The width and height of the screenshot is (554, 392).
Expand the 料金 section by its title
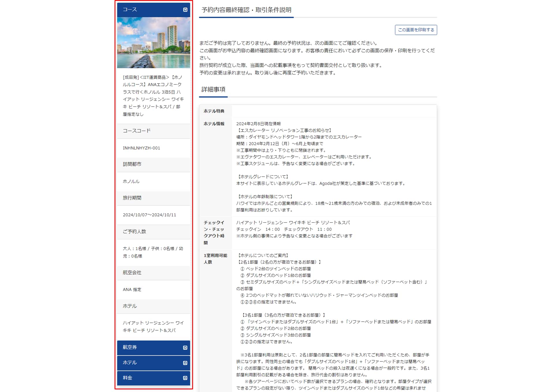click(128, 378)
